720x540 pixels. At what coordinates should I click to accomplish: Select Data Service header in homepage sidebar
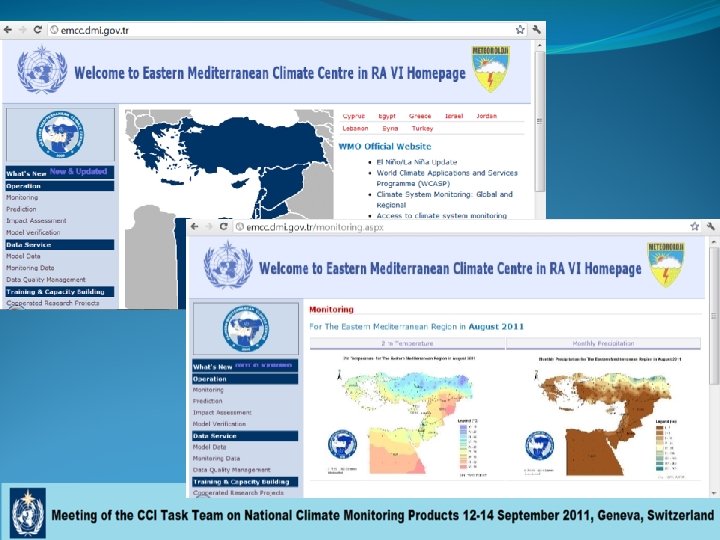click(60, 245)
